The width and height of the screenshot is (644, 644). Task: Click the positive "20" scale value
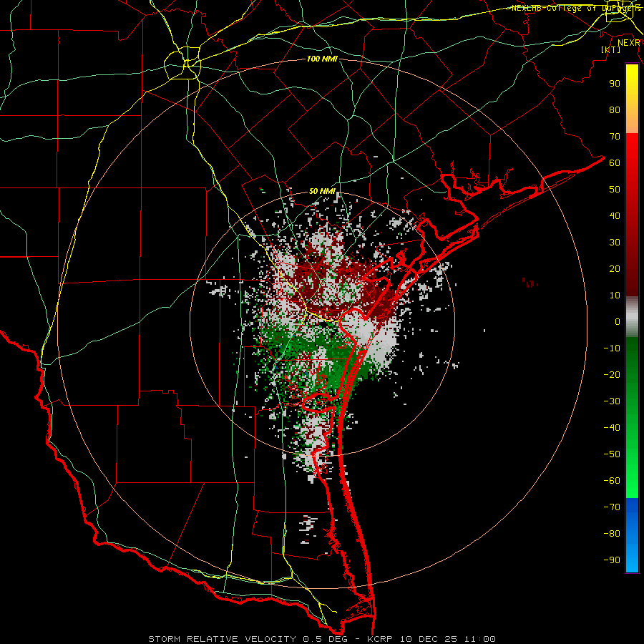coord(615,268)
